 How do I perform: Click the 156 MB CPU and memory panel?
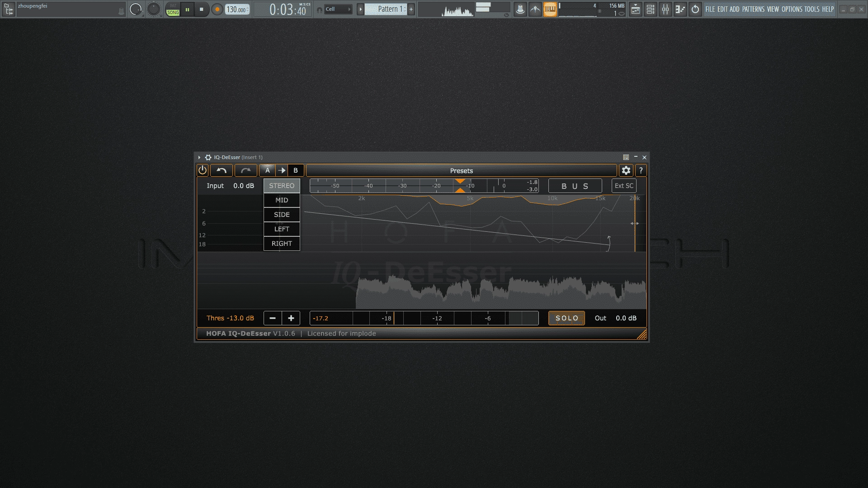click(x=592, y=9)
